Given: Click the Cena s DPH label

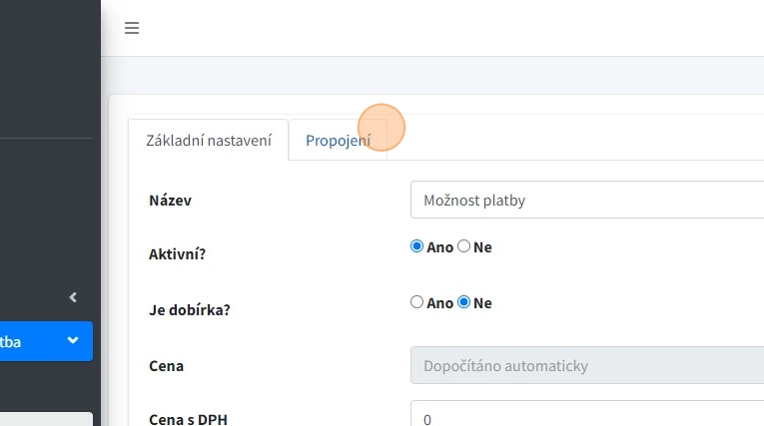Looking at the screenshot, I should click(x=188, y=419).
